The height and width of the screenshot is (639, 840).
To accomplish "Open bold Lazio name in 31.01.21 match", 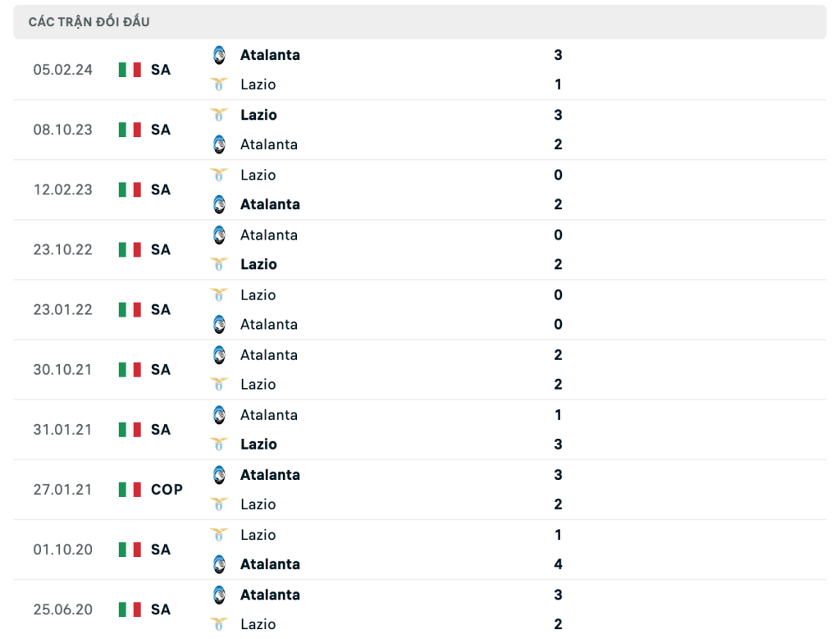I will click(258, 444).
